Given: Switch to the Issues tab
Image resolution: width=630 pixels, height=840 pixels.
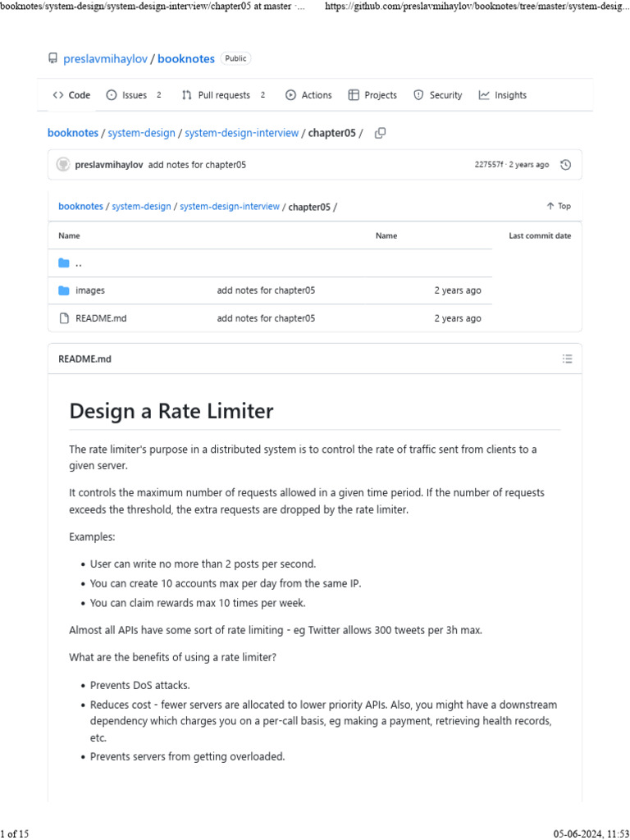Looking at the screenshot, I should pyautogui.click(x=134, y=95).
